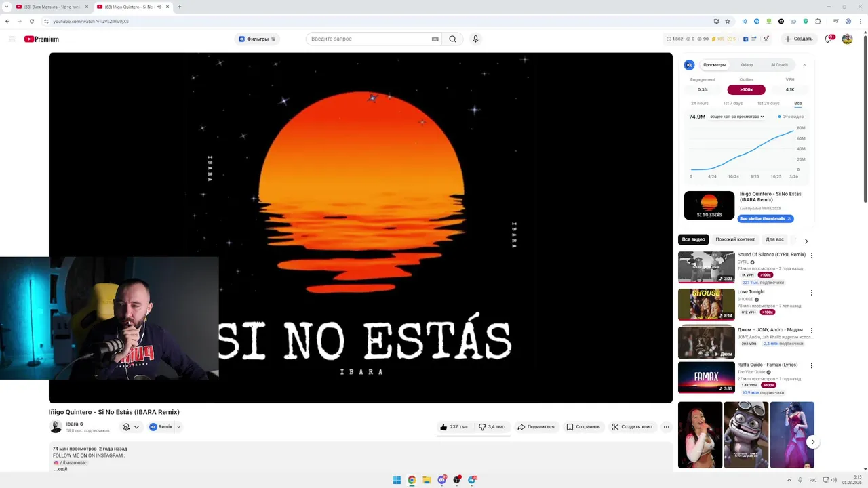Open options for Raffa Guido Famax video
This screenshot has height=488, width=868.
pyautogui.click(x=812, y=365)
